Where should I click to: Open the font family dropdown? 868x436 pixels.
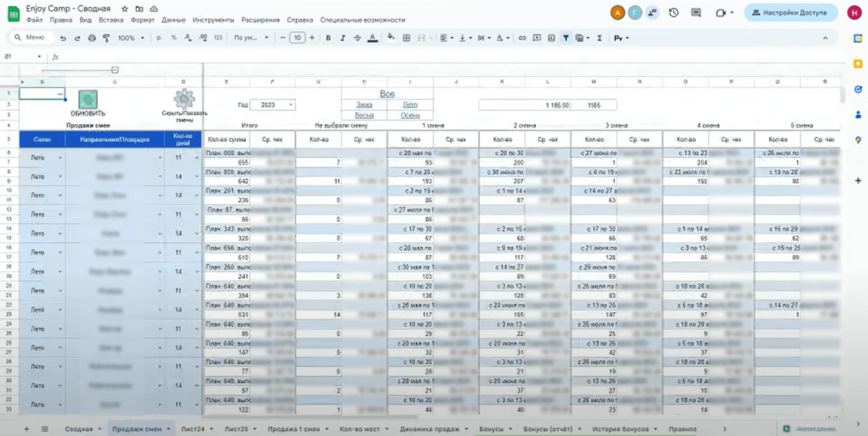click(251, 38)
